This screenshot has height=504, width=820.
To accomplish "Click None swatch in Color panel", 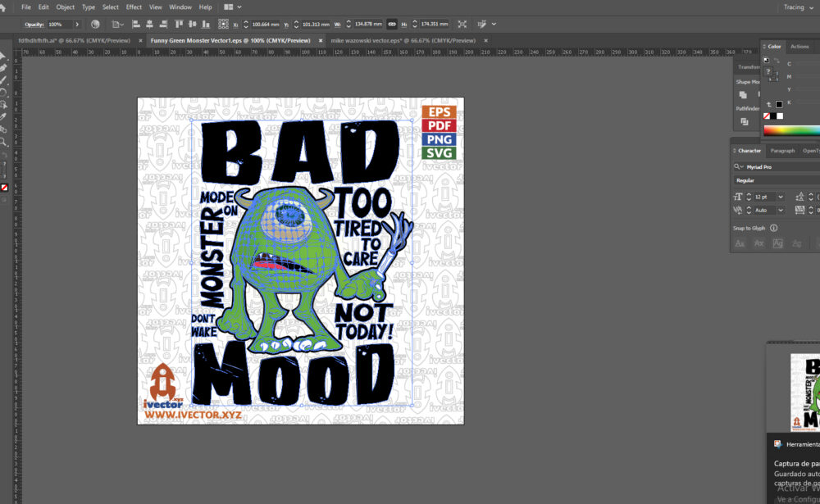I will coord(767,116).
